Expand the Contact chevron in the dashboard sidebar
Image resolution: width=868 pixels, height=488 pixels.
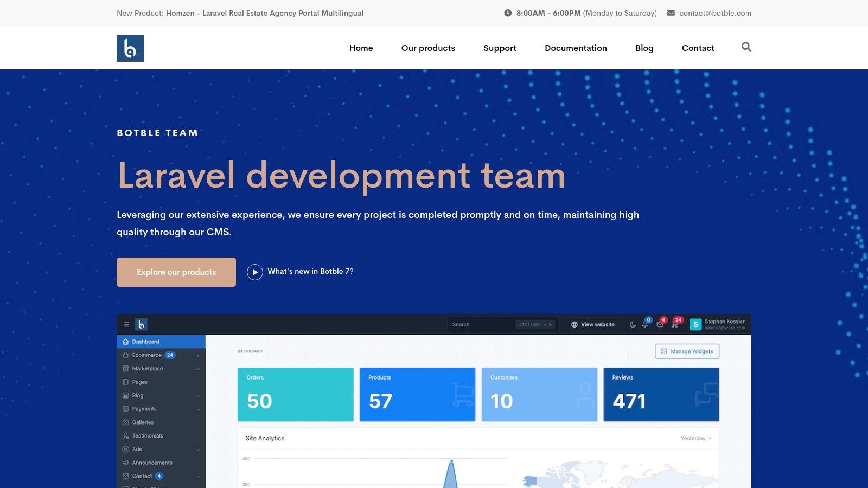(198, 477)
